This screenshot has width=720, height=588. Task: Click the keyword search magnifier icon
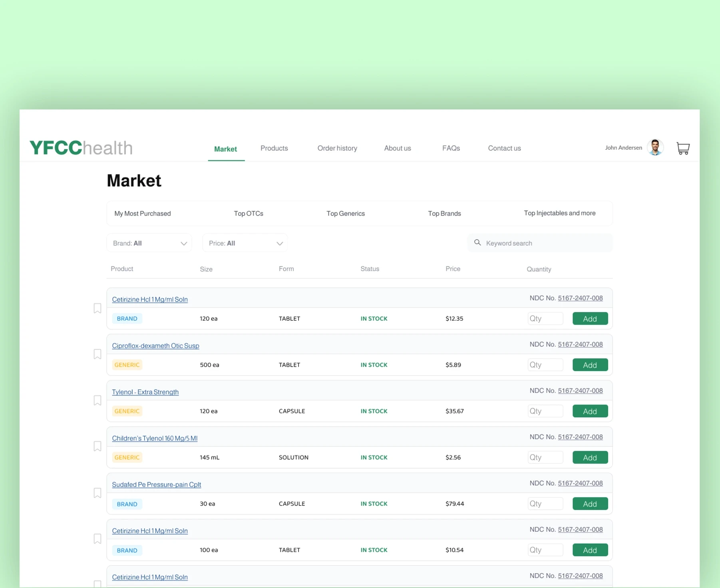pyautogui.click(x=477, y=242)
